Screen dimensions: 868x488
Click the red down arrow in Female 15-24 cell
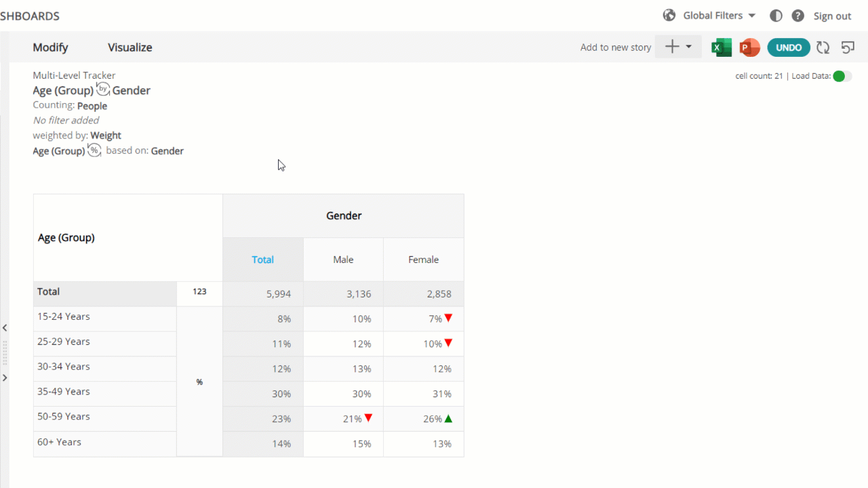(x=448, y=318)
